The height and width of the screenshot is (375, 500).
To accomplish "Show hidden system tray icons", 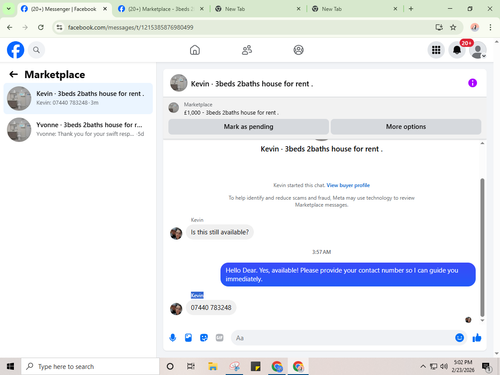I will [x=423, y=367].
